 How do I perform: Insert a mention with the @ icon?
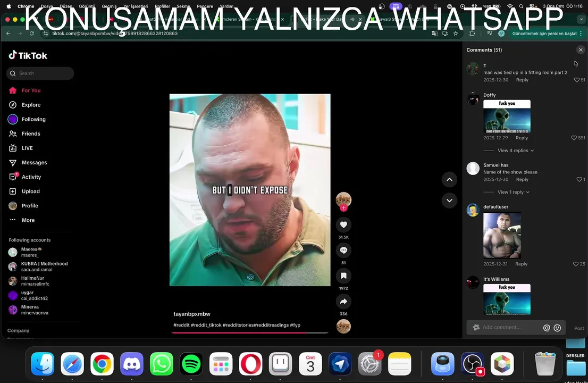coord(547,328)
